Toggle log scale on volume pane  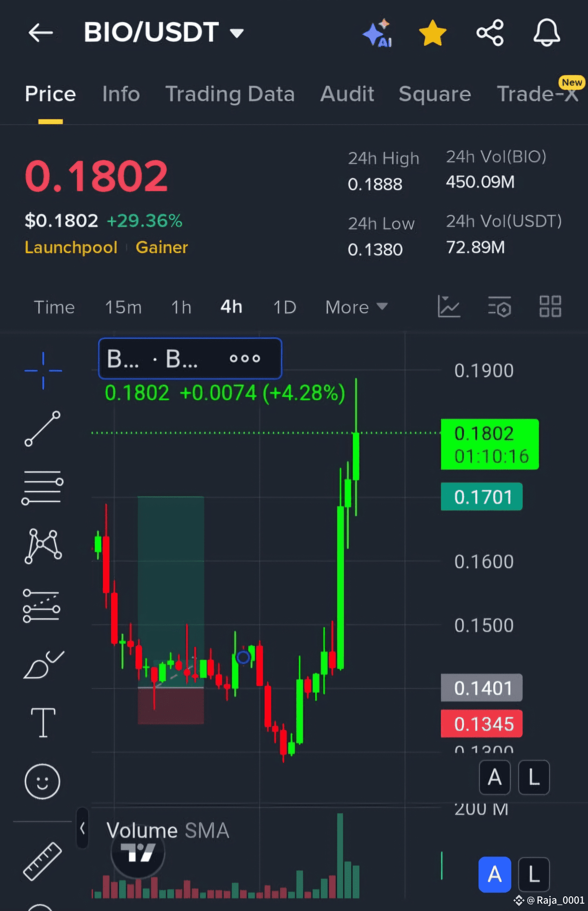click(534, 874)
